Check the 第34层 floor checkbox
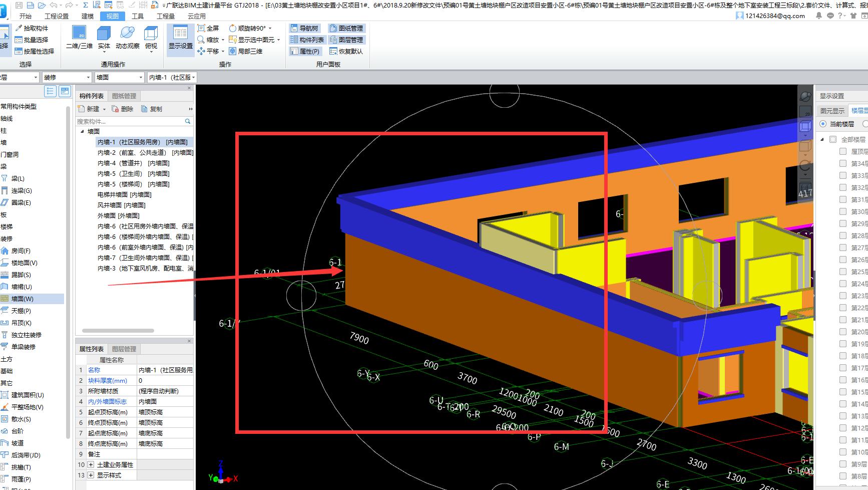This screenshot has width=868, height=490. [x=843, y=163]
